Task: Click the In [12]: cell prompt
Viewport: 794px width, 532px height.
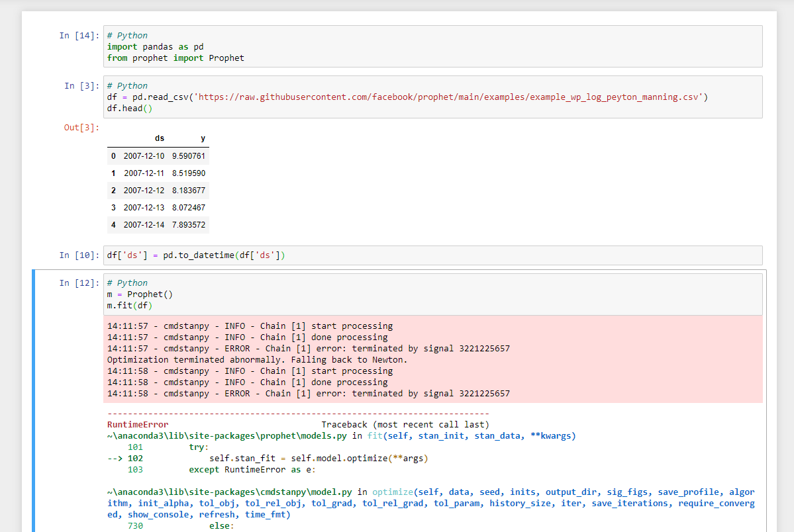Action: point(81,283)
